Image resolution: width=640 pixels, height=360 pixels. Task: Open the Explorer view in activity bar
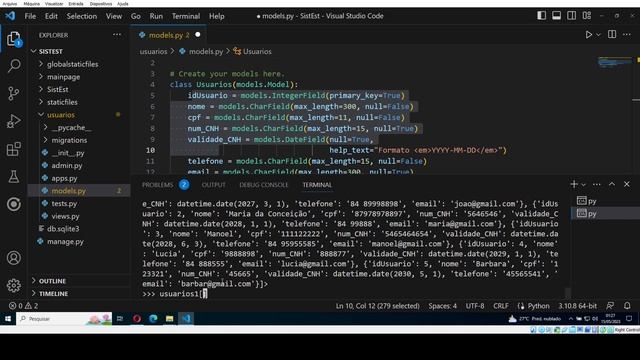[13, 39]
